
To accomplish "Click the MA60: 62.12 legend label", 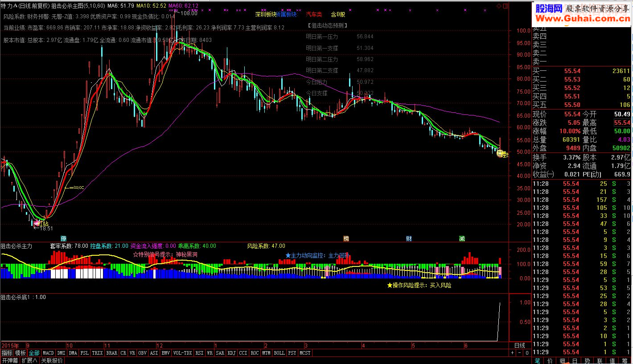I will pos(183,6).
